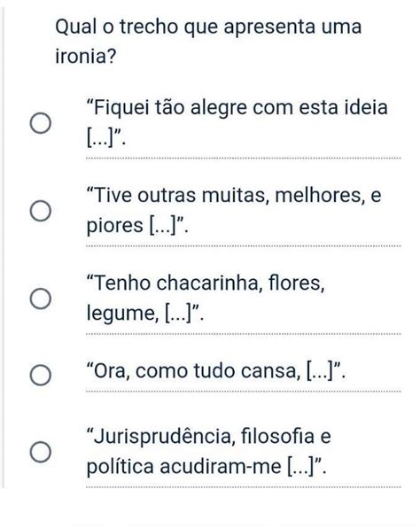
Task: Select radio for "Jurisprudência, filosofia e política"
Action: click(41, 452)
